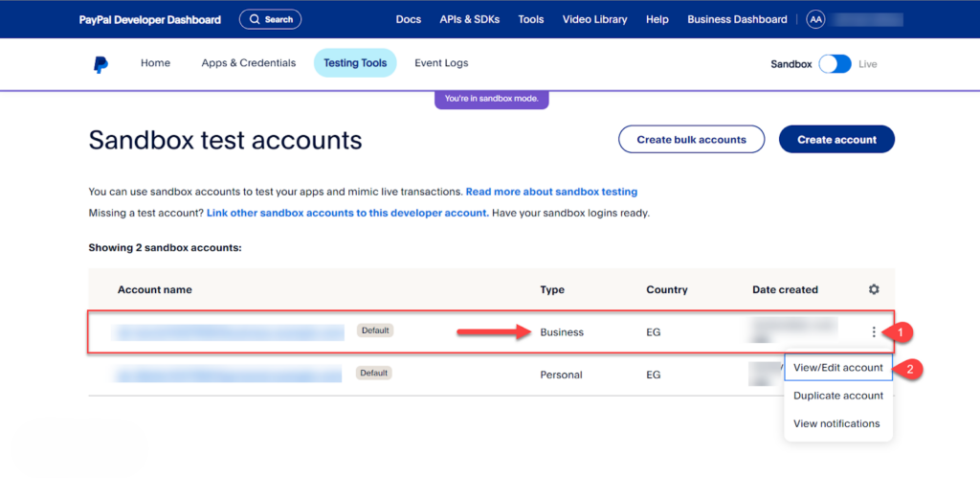The height and width of the screenshot is (478, 980).
Task: Click EG country in Personal row
Action: [653, 376]
